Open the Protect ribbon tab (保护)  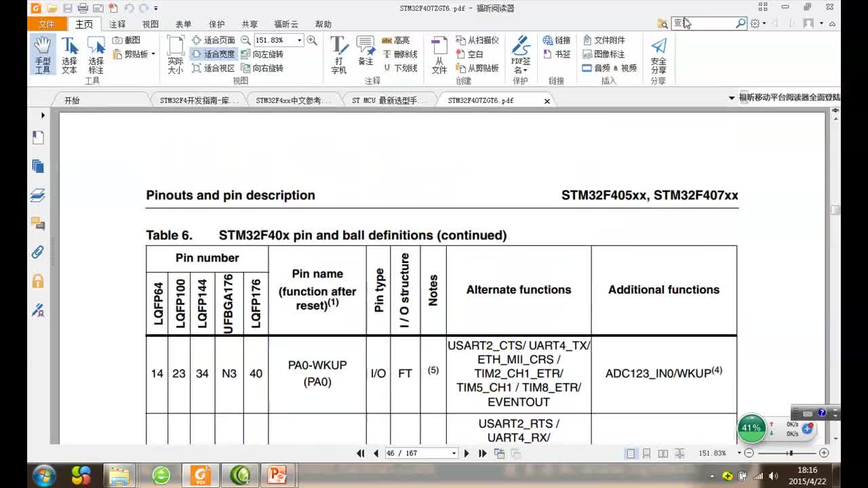216,24
